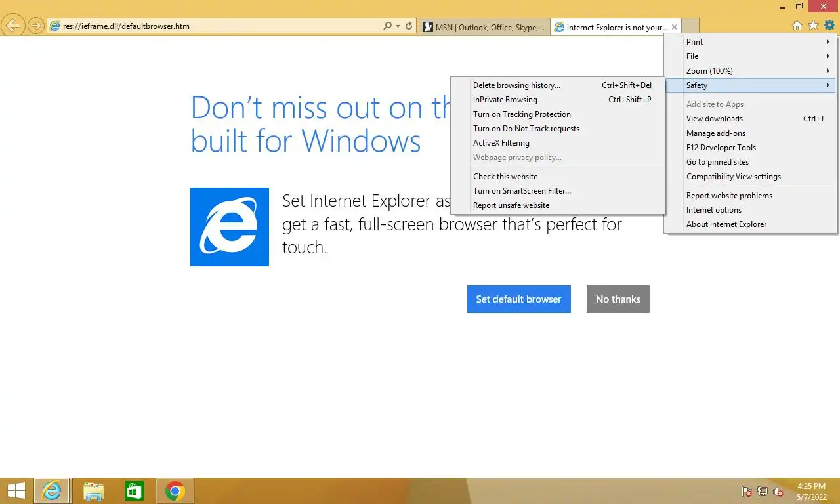Open Compatibility View settings

click(751, 176)
